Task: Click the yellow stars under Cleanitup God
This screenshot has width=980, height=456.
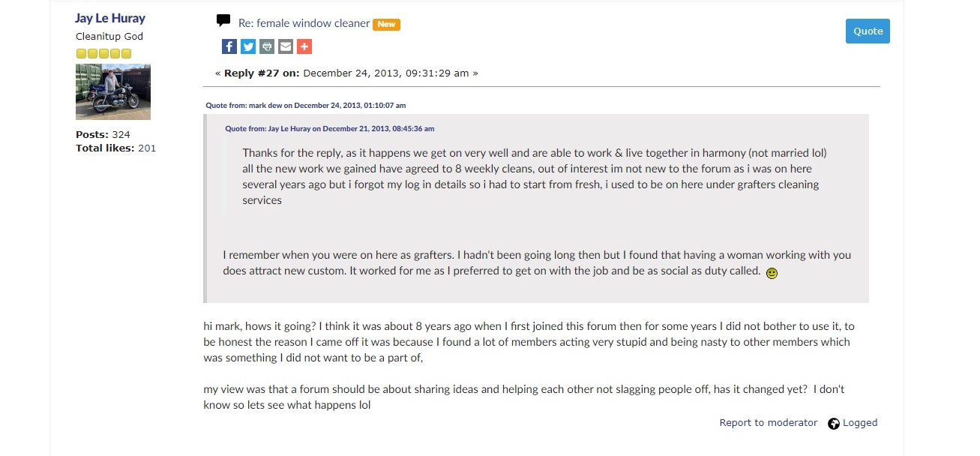Action: click(x=103, y=53)
